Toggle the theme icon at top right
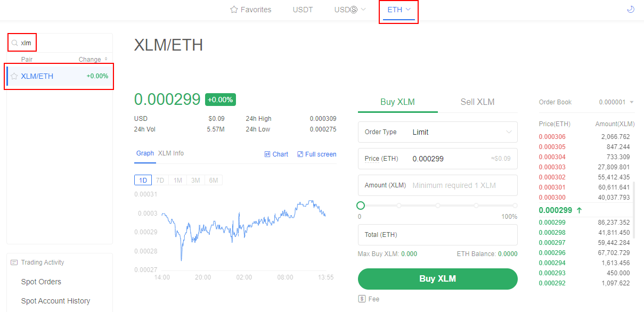The image size is (644, 312). coord(631,9)
